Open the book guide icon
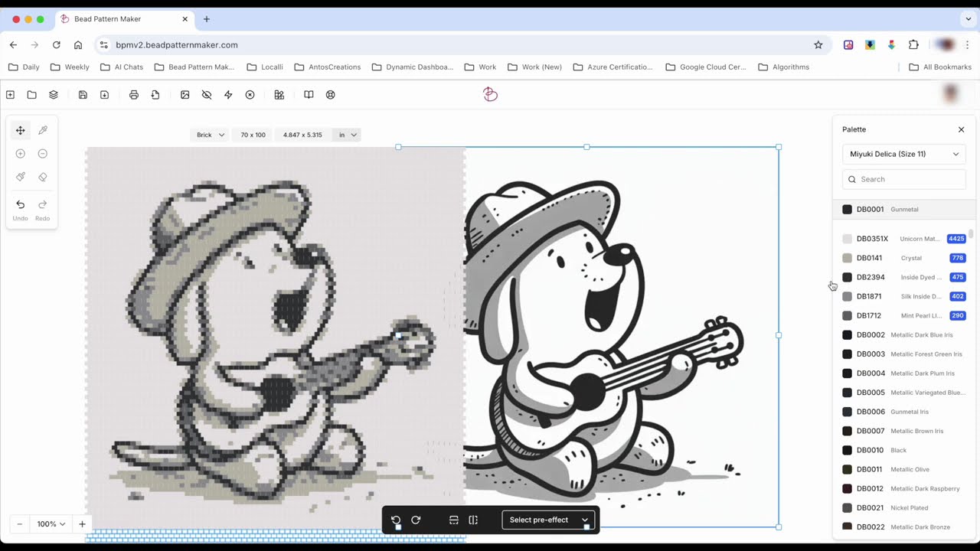 [x=309, y=95]
